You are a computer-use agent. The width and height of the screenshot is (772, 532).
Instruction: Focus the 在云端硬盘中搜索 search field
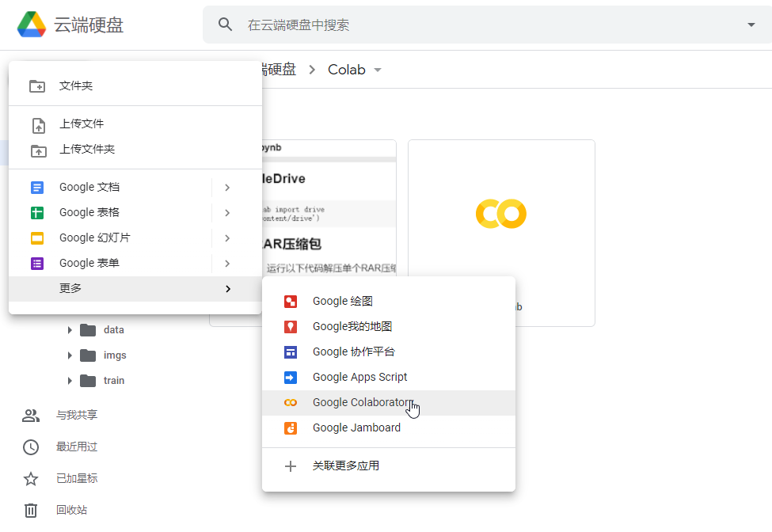click(488, 25)
